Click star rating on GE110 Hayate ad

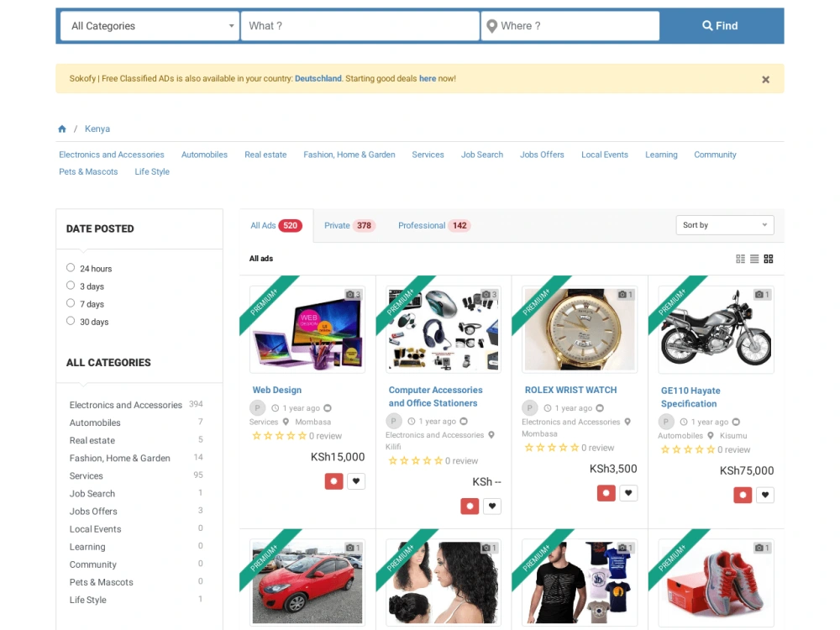click(688, 449)
